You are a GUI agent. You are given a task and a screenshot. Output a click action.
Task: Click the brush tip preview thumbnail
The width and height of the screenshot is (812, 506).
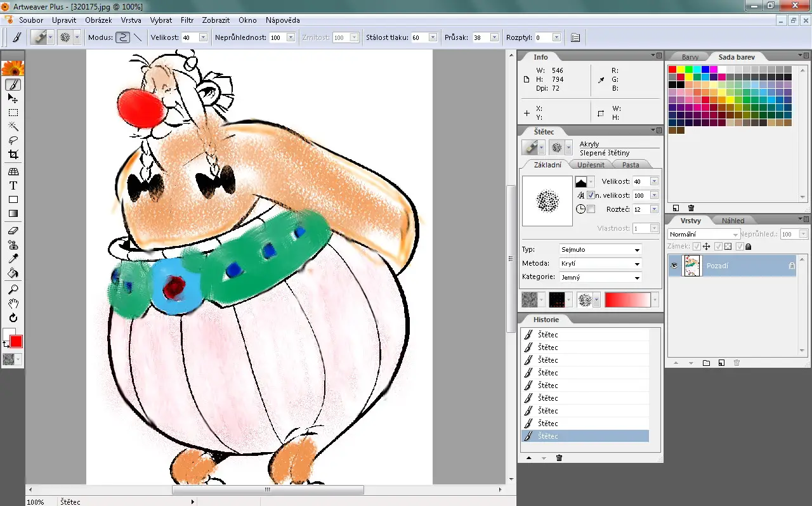click(547, 201)
